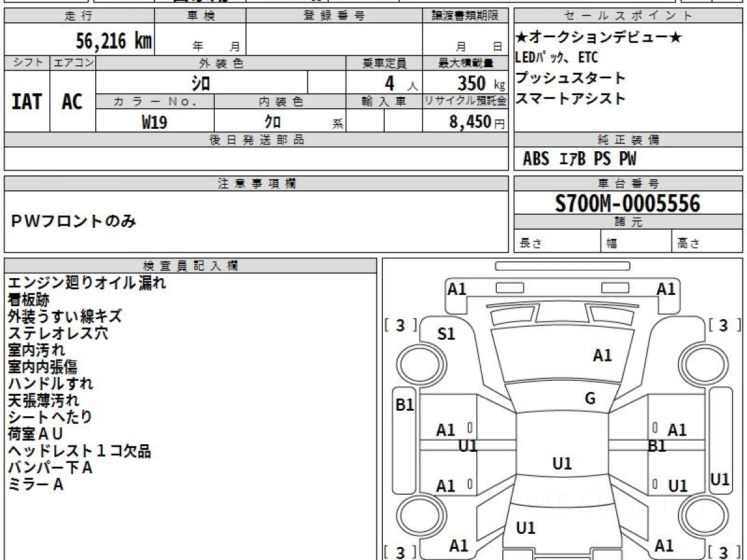Screen dimensions: 747x560
Task: Select the exterior color value シロ
Action: (x=201, y=82)
